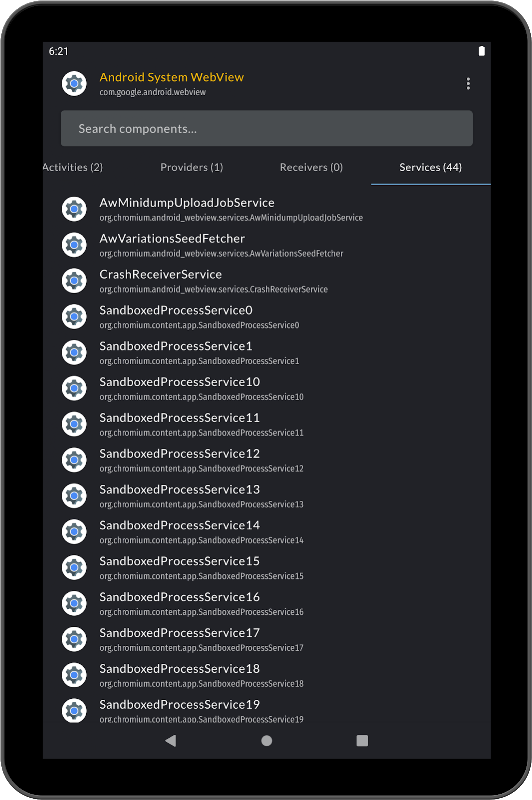532x800 pixels.
Task: Open the SandboxedProcessService10 list item
Action: point(267,388)
